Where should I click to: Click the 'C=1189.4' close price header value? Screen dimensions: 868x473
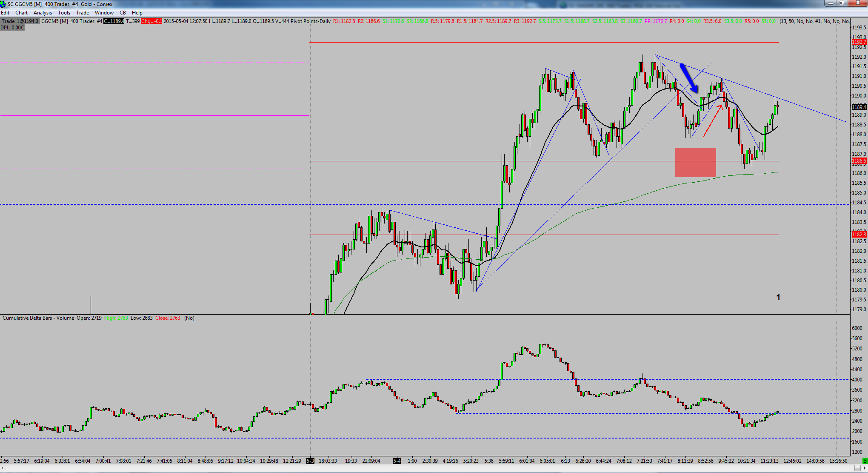114,21
